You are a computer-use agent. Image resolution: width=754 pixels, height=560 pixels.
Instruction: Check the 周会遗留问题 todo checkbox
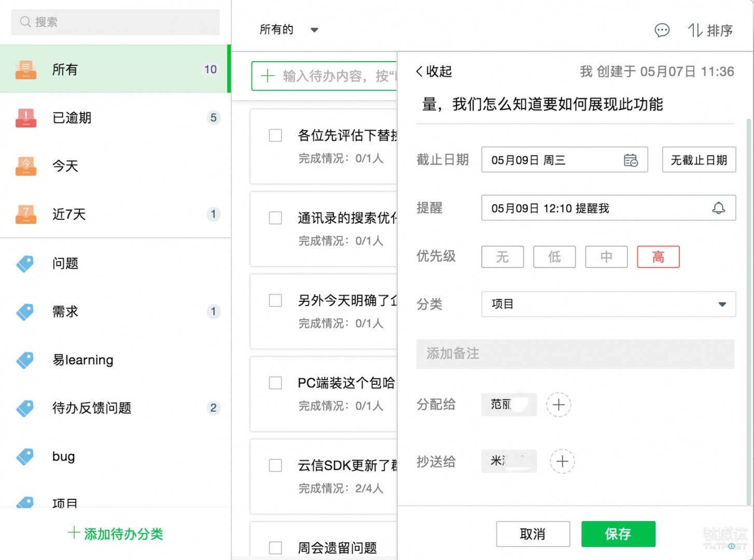[275, 548]
